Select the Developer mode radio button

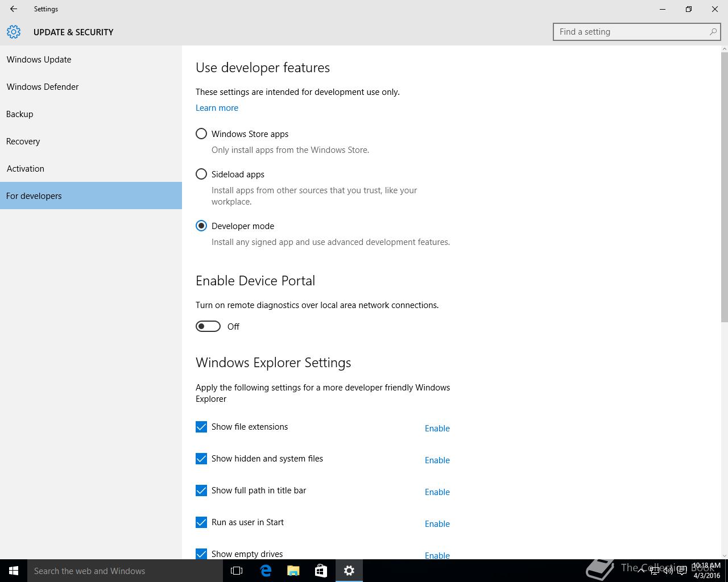(x=201, y=226)
